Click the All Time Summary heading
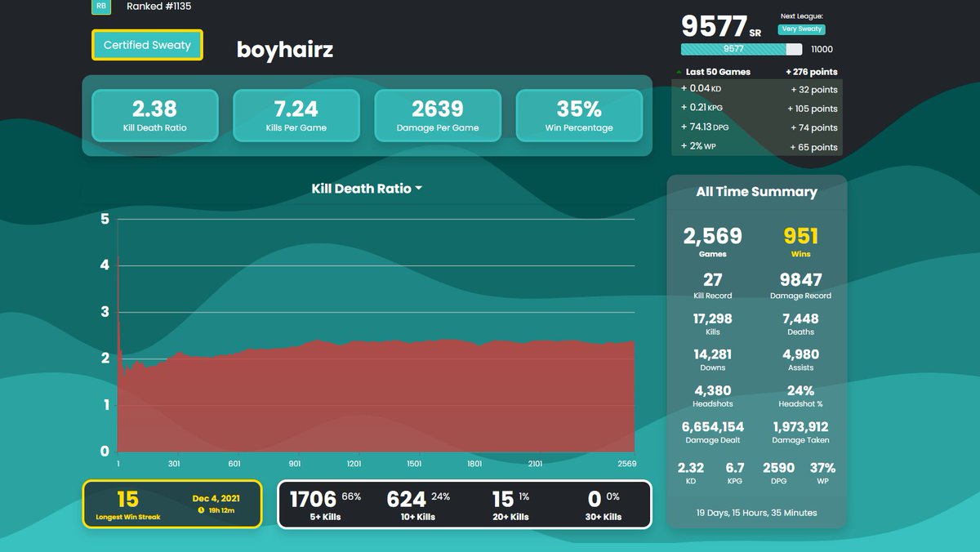The image size is (980, 552). pyautogui.click(x=756, y=192)
